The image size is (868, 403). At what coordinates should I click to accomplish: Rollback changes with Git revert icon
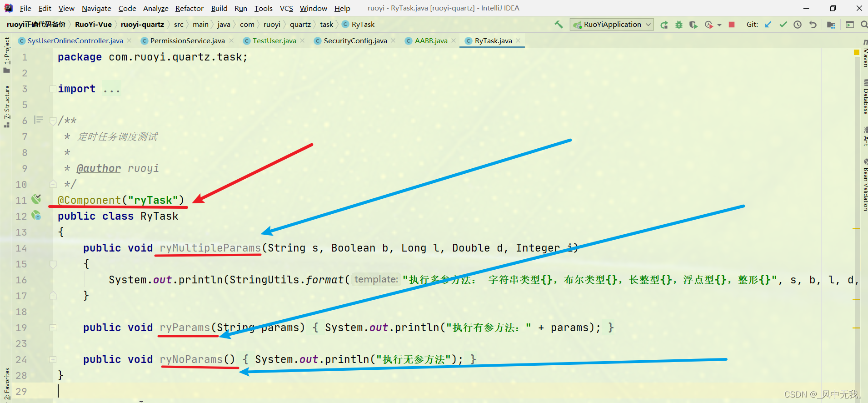[x=813, y=25]
